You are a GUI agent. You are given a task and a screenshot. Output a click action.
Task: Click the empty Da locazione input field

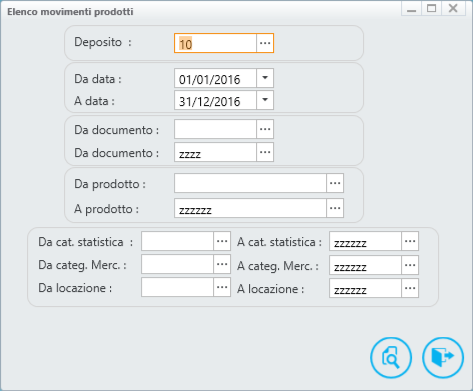[177, 287]
